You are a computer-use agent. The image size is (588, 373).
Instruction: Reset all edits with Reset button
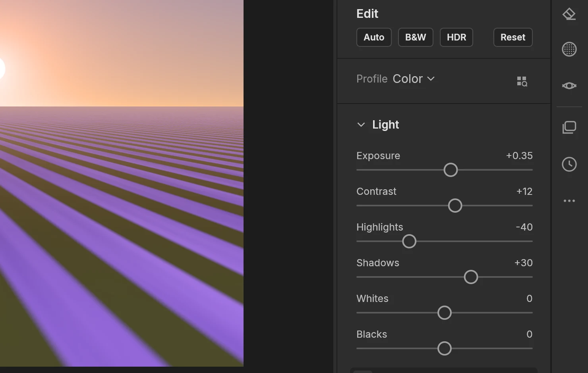pyautogui.click(x=513, y=37)
